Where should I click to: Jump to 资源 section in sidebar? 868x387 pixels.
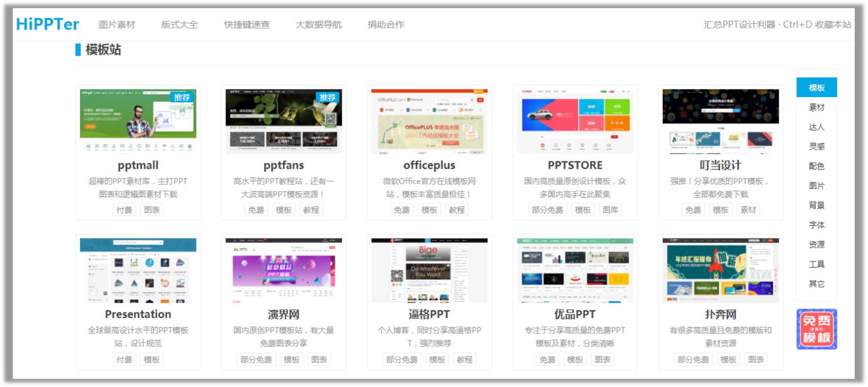(x=816, y=245)
